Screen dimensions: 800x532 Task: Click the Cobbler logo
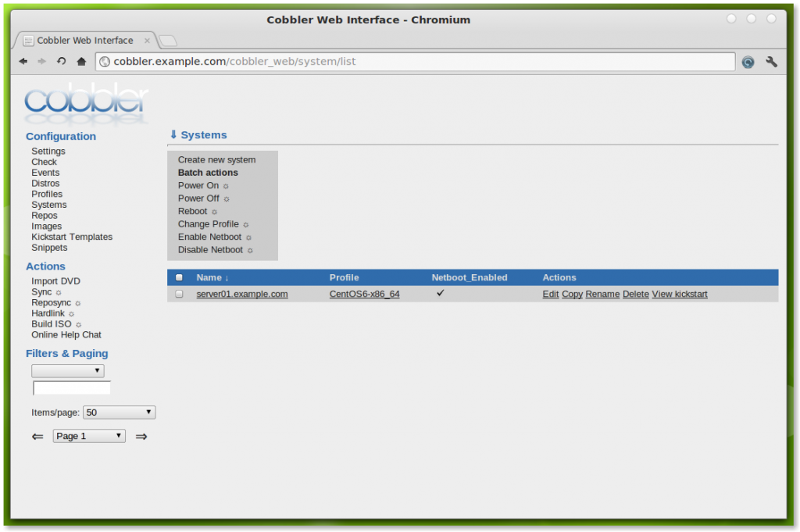coord(86,104)
